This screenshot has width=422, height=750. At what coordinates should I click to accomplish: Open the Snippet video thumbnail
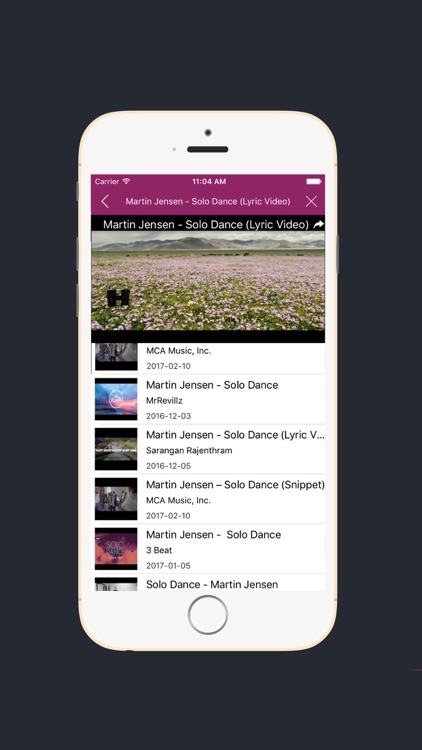pos(116,499)
